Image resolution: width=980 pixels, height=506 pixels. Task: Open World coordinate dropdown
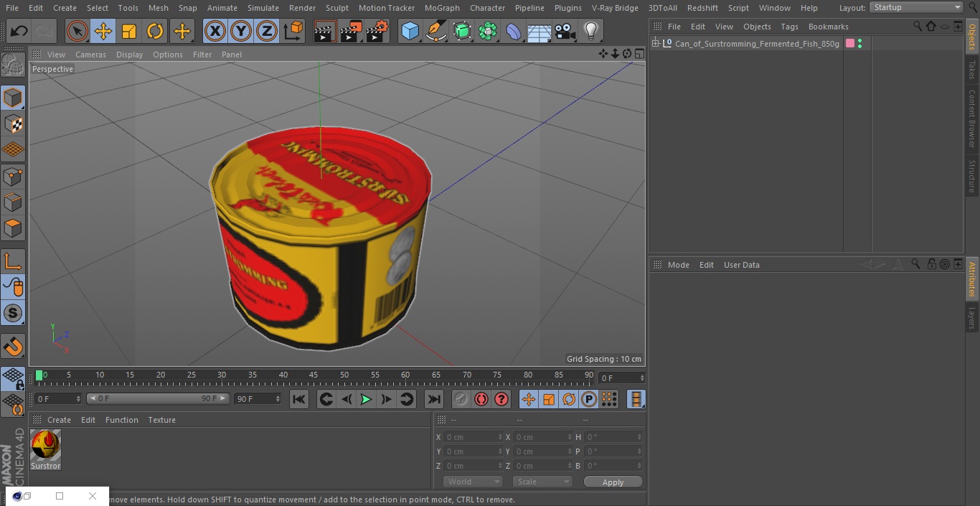pos(473,482)
